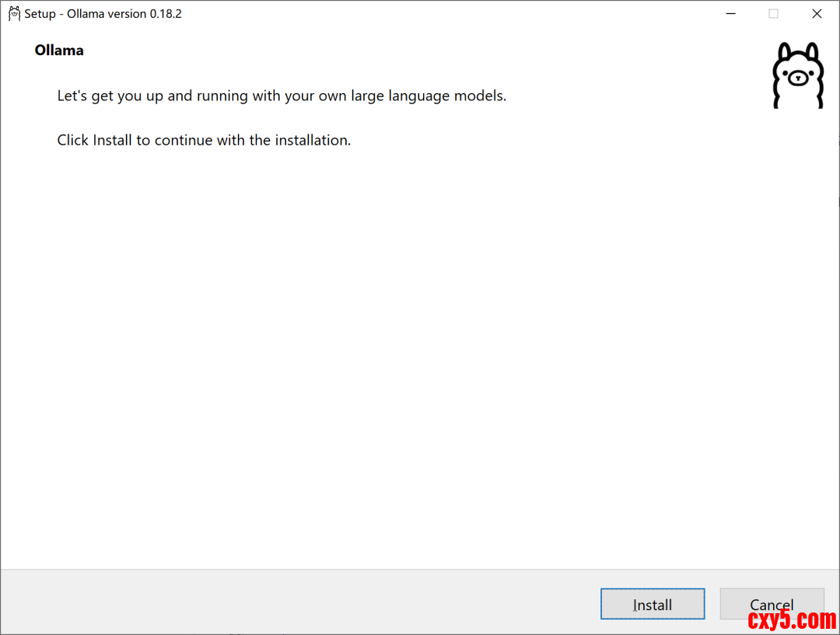
Task: Minimize the Ollama setup window
Action: 730,13
